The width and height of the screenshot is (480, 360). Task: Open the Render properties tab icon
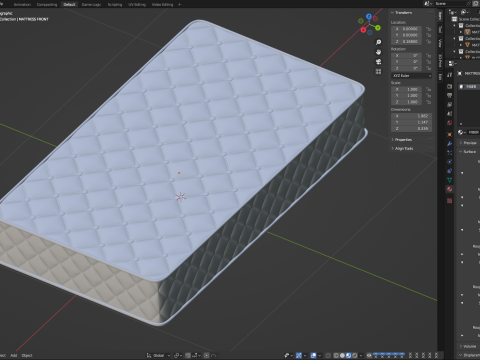[450, 87]
